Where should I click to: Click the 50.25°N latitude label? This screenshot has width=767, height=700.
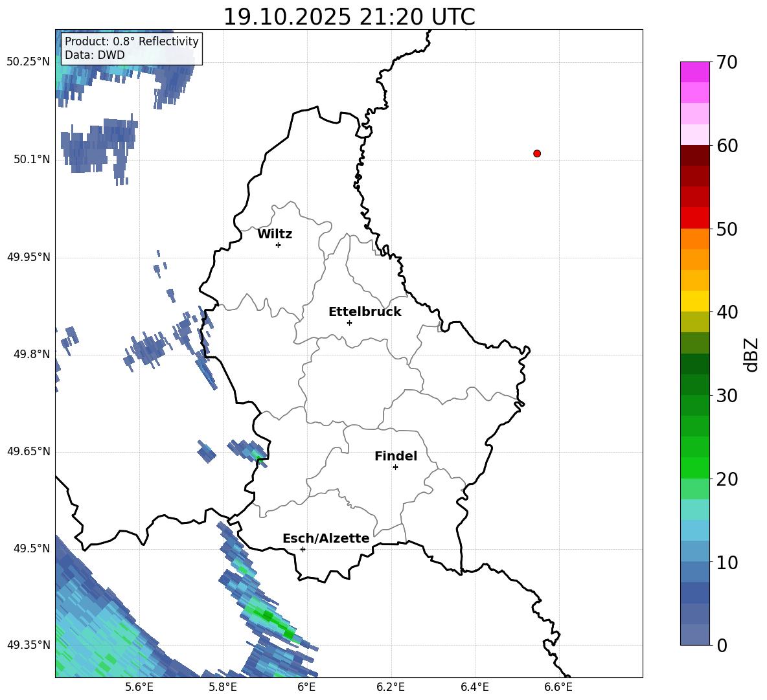tap(29, 62)
